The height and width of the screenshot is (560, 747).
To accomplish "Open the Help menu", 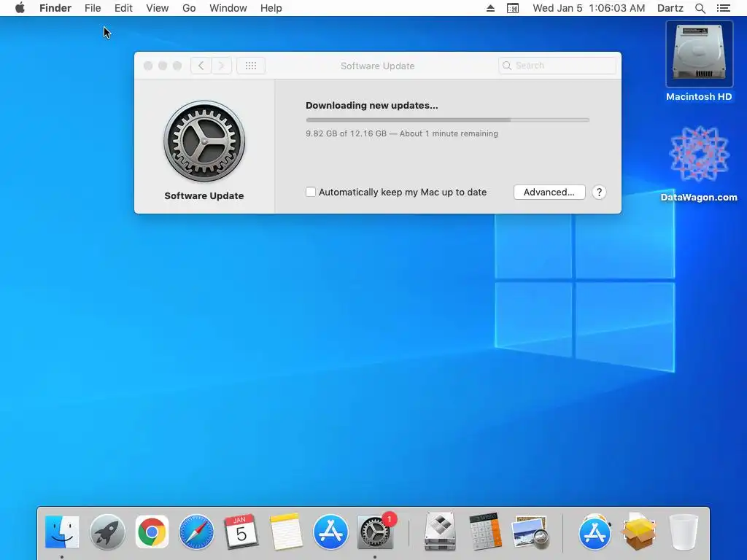I will point(271,8).
